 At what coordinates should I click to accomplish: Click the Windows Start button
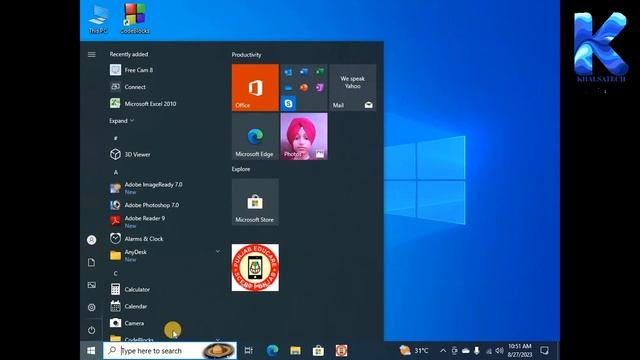click(x=91, y=351)
